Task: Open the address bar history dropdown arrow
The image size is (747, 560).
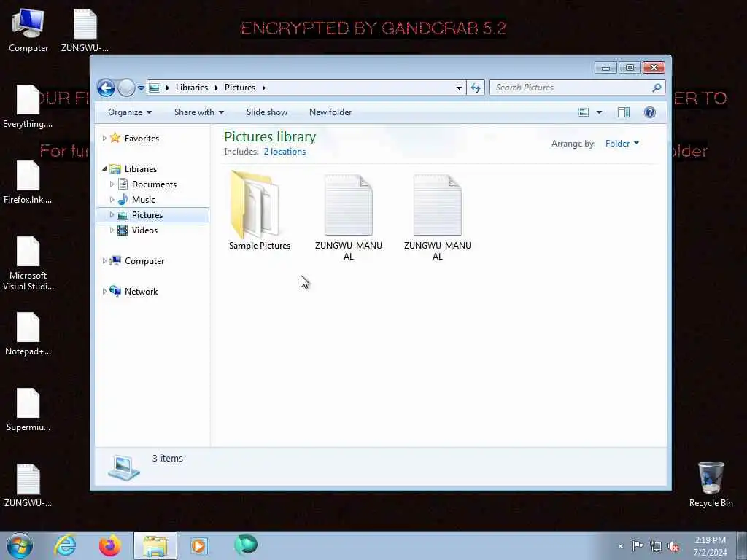Action: pyautogui.click(x=459, y=87)
